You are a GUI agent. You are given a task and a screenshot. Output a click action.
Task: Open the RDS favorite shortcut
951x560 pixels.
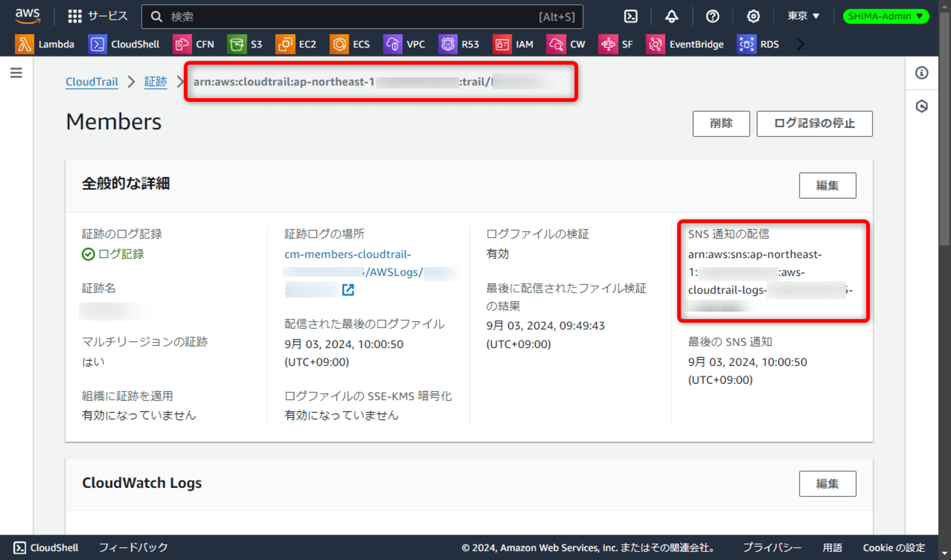point(758,44)
